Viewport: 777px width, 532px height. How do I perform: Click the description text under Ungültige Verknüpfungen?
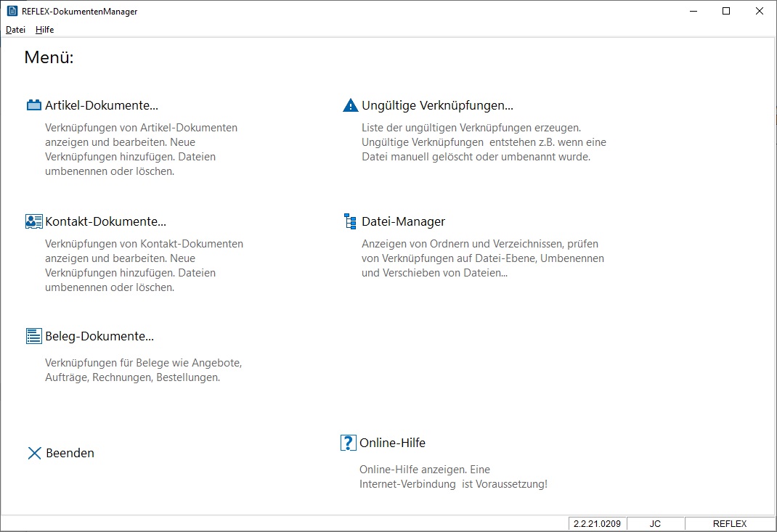[484, 142]
